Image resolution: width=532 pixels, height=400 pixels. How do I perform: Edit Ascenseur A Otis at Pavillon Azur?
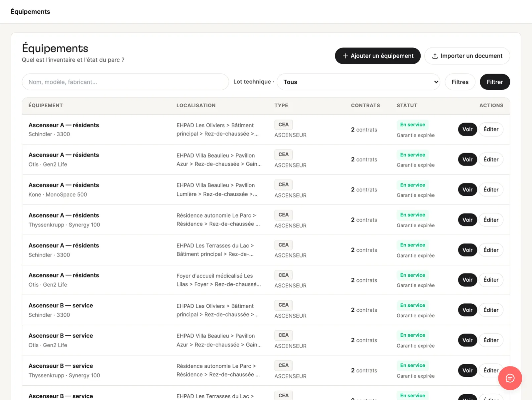491,159
